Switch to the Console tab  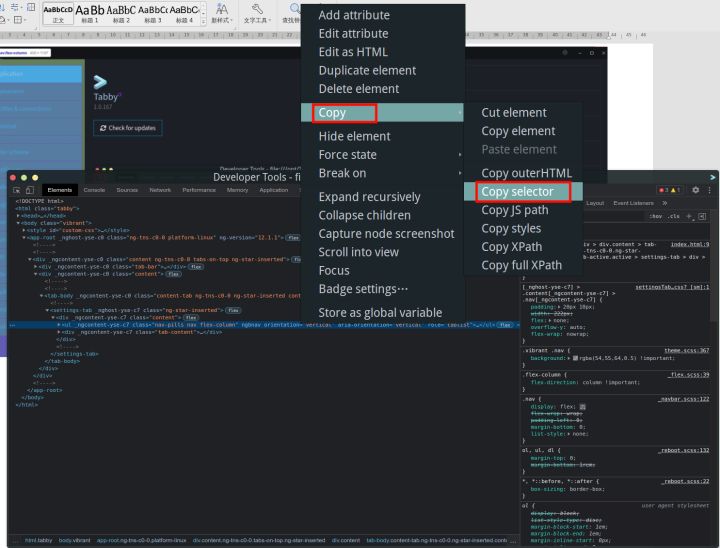(x=94, y=190)
